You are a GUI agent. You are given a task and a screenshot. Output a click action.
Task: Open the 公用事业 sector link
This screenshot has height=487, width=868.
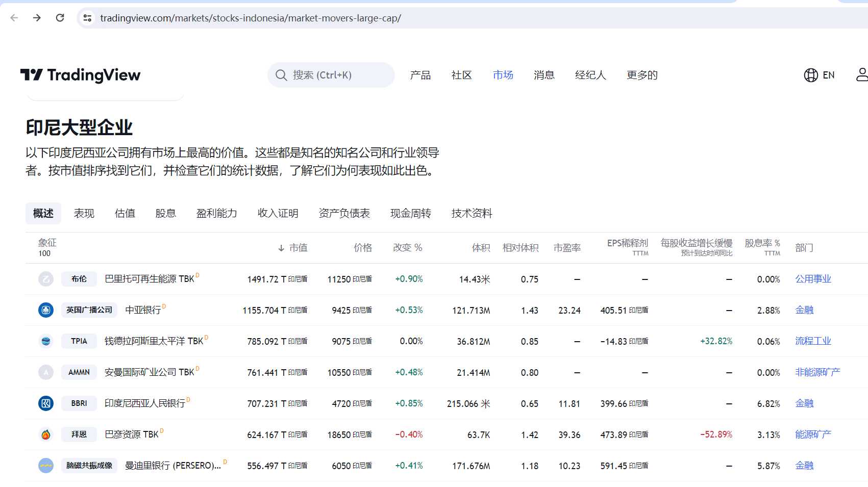[x=813, y=279]
